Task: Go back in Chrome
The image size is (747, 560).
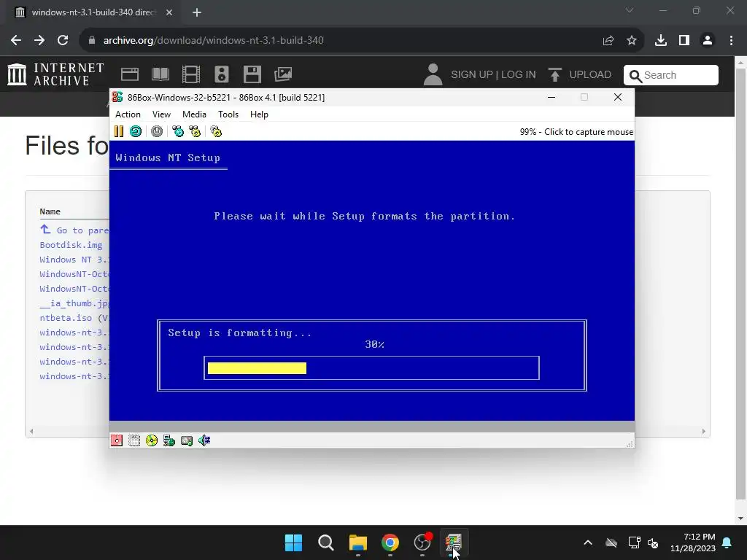Action: (x=16, y=41)
